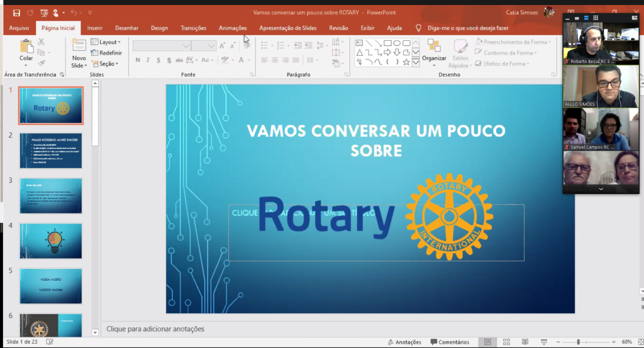Click the Novo Slide icon
This screenshot has height=348, width=644.
tap(79, 46)
